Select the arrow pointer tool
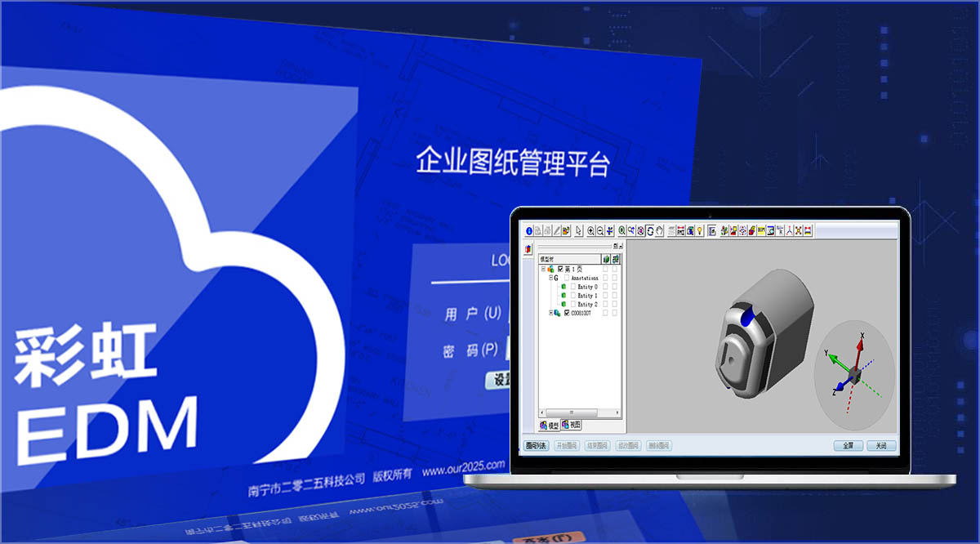This screenshot has height=544, width=980. (578, 230)
